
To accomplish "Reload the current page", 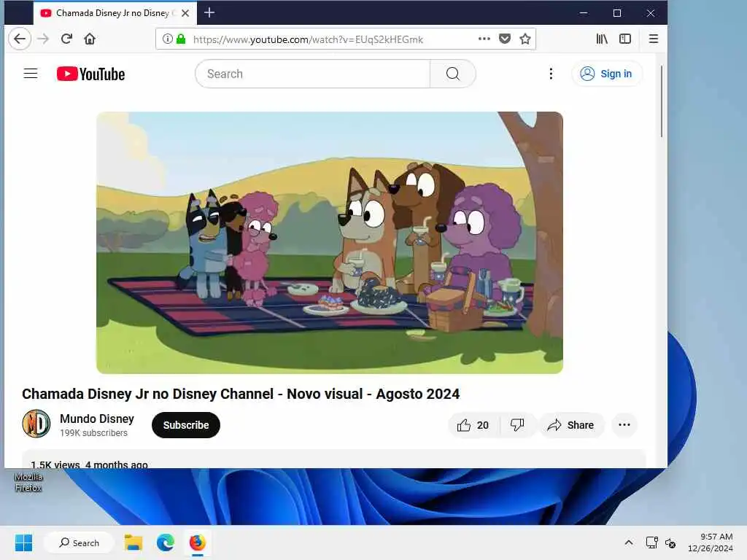I will 66,39.
